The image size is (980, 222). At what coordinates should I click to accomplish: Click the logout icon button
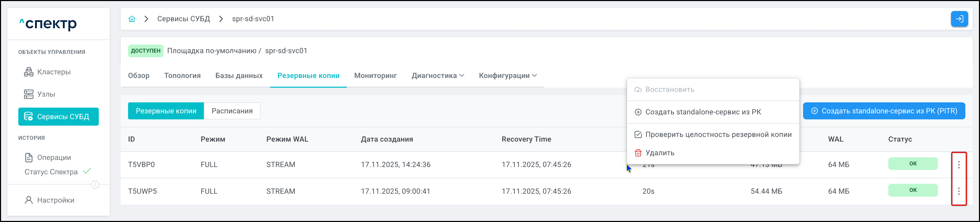(959, 19)
